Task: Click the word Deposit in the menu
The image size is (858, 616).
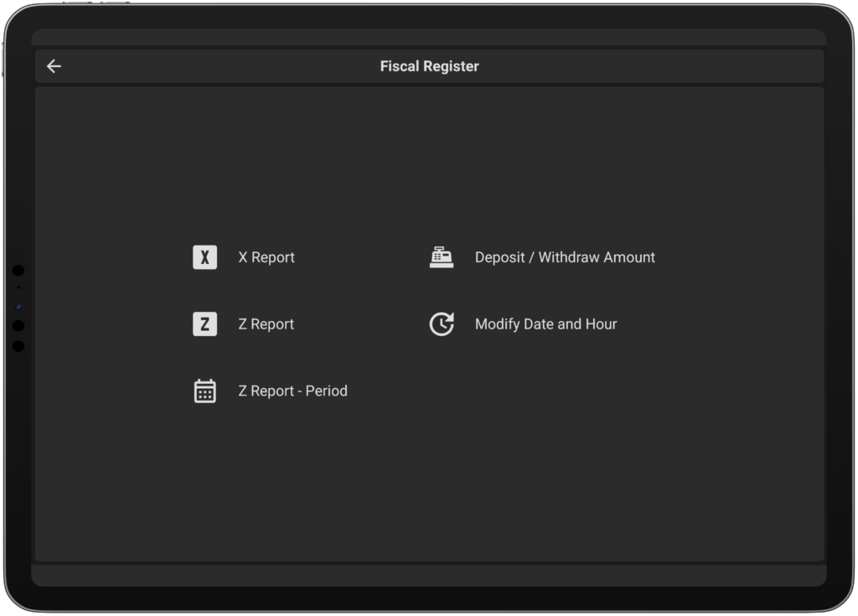Action: [500, 257]
